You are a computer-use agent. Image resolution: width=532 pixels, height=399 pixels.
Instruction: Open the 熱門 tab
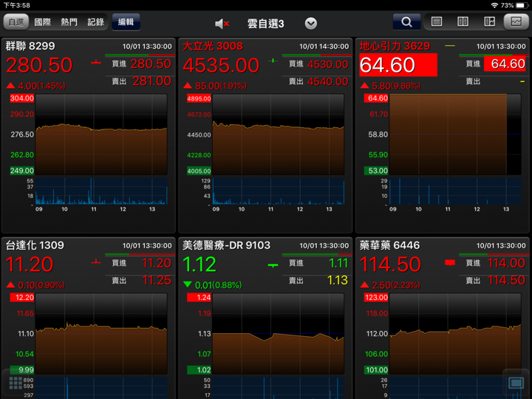coord(69,22)
